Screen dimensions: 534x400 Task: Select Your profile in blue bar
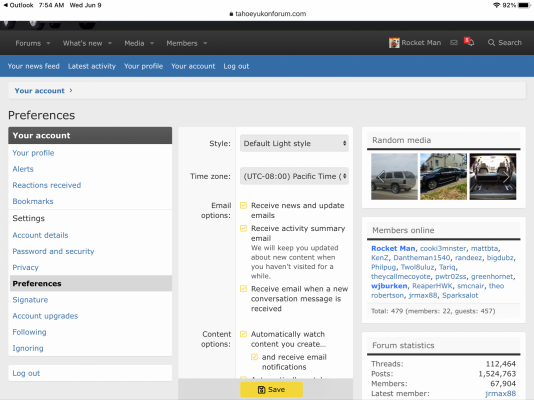(143, 66)
